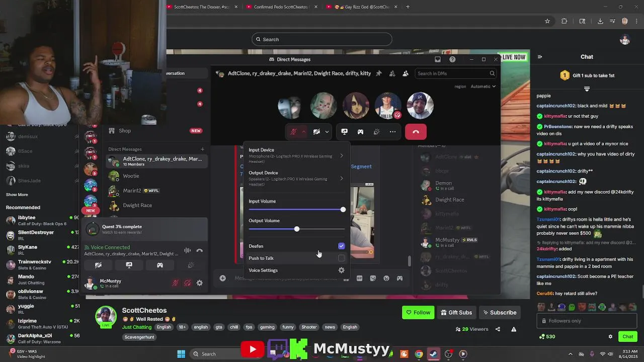The width and height of the screenshot is (644, 362).
Task: Open the GIF picker in Discord message bar
Action: point(359,278)
